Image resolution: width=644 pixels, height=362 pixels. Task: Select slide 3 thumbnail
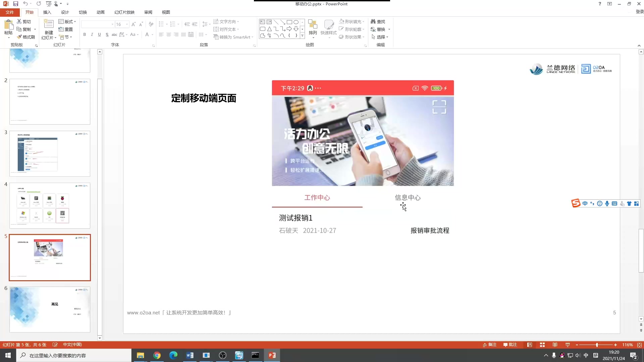50,154
